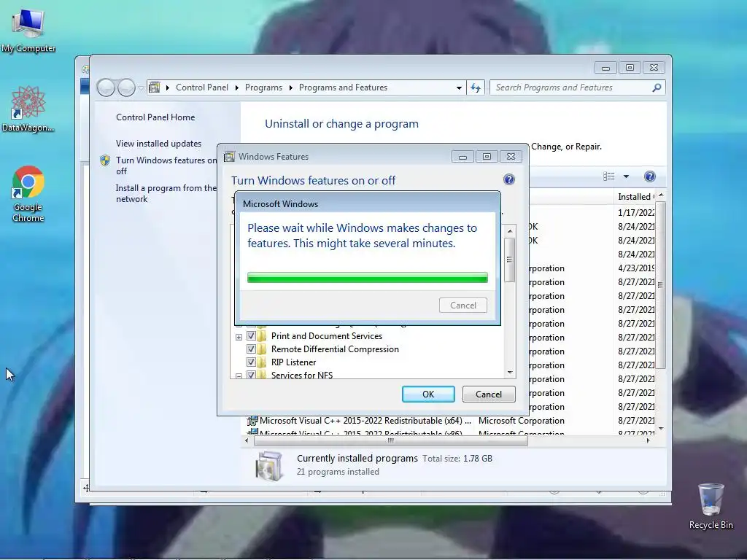Click the programs list horizontal scrollbar
Viewport: 747px width, 560px height.
click(391, 441)
